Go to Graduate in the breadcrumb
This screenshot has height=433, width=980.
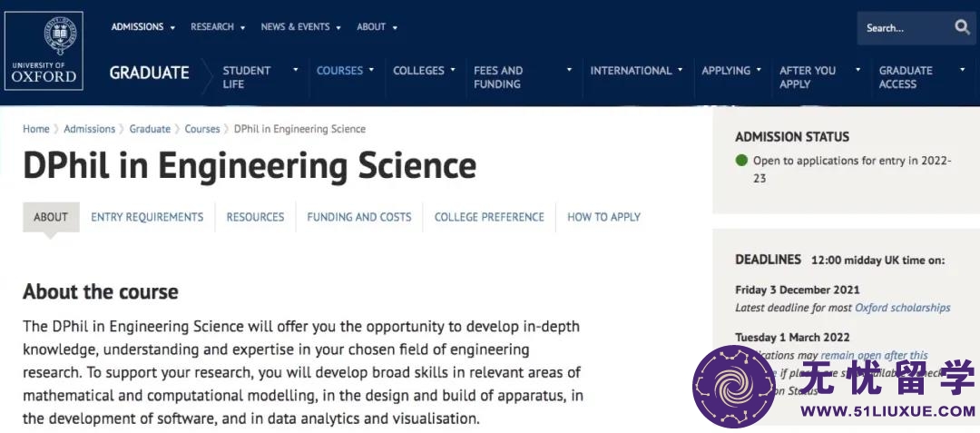coord(150,129)
